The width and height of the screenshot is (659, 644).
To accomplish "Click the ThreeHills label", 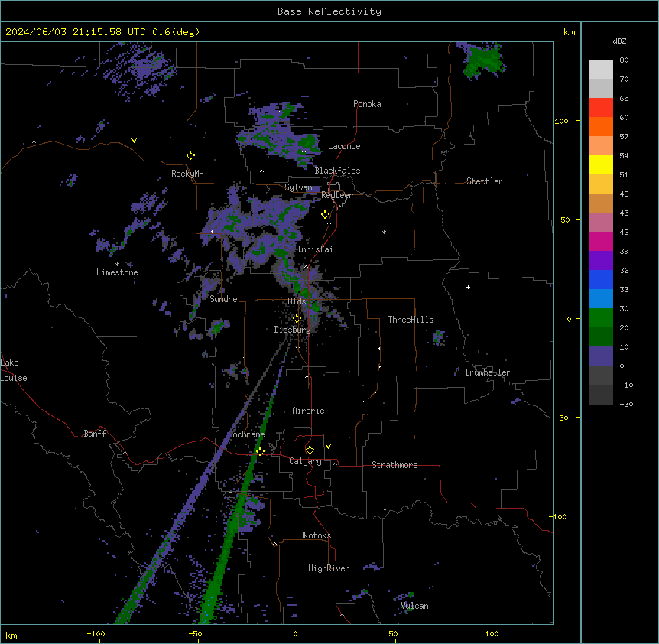I will [x=411, y=320].
